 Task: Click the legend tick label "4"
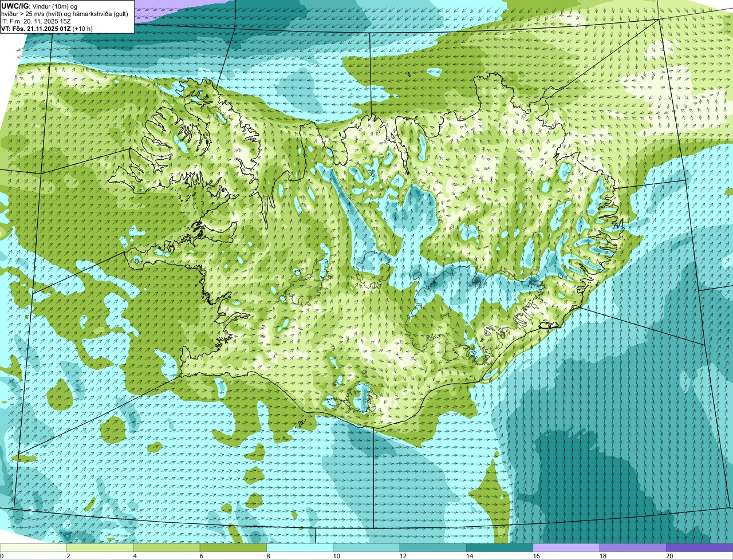pos(135,556)
